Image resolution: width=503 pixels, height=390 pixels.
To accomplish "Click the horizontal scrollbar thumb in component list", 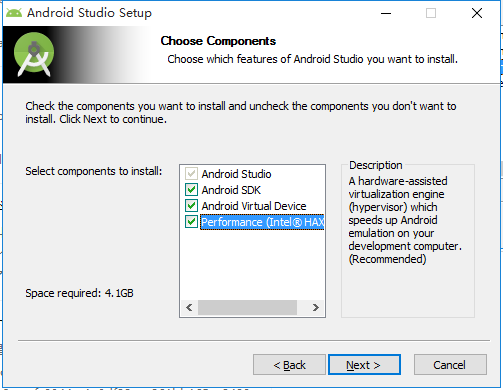I will (x=247, y=307).
